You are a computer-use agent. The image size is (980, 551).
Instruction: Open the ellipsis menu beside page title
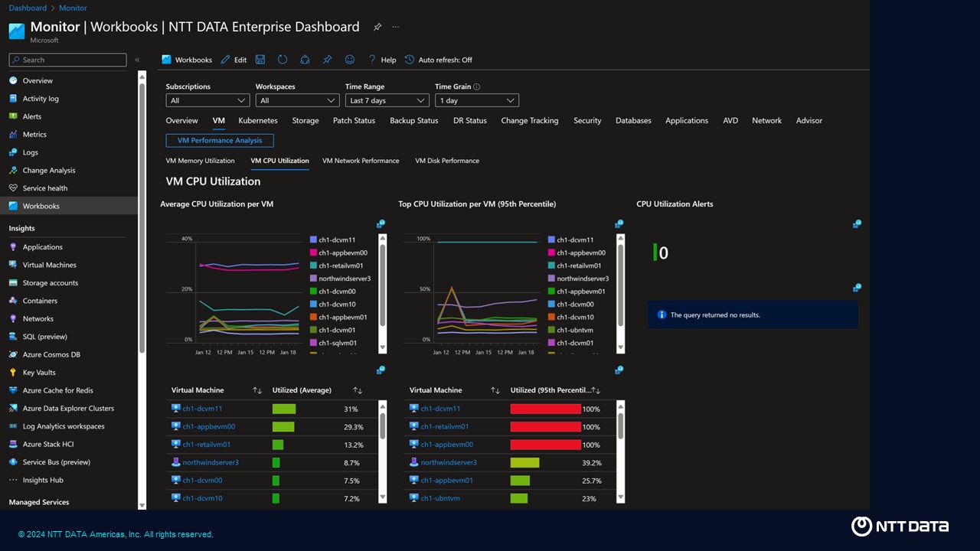396,27
